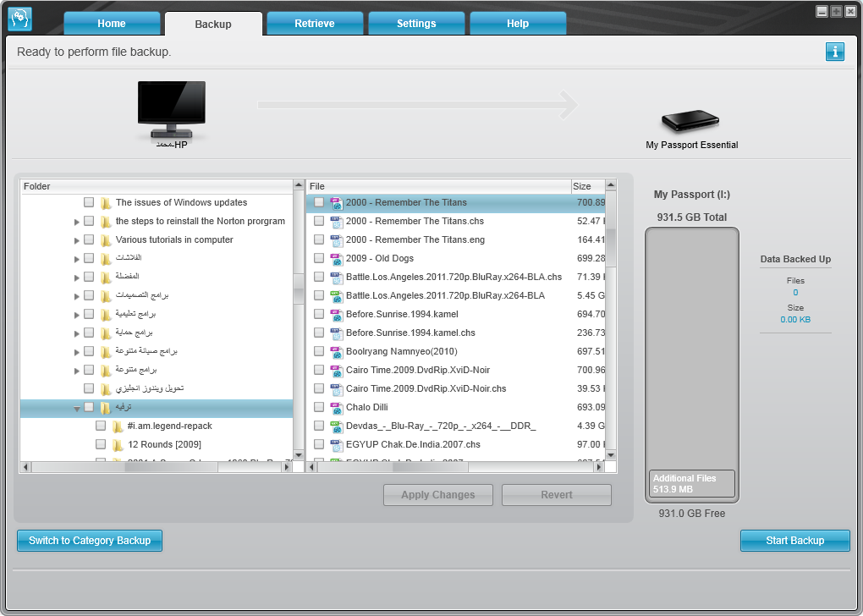
Task: Open the information icon button
Action: click(834, 52)
